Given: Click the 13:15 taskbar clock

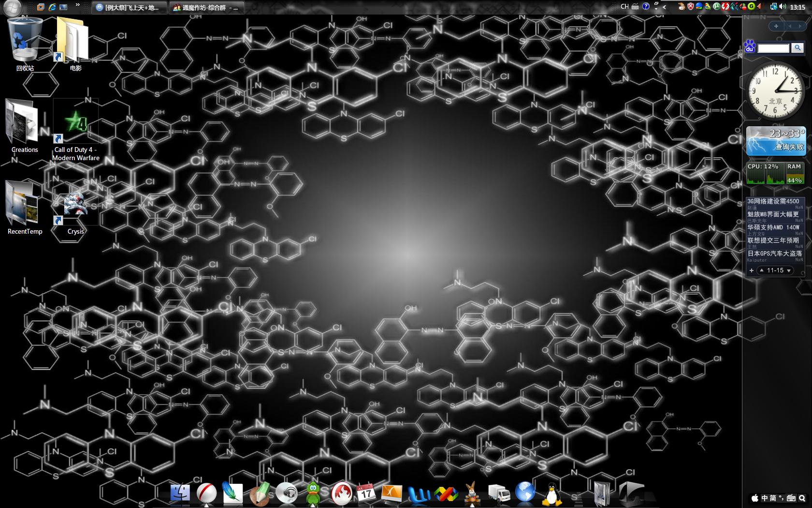Looking at the screenshot, I should point(797,7).
